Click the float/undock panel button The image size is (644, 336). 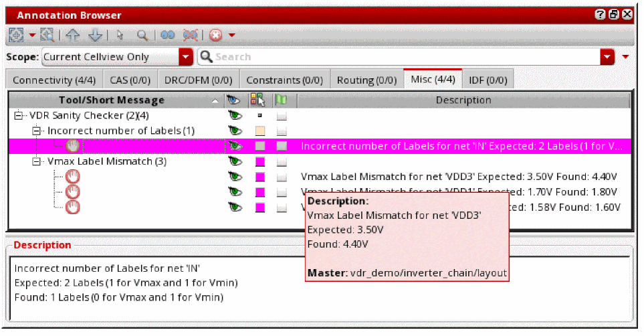click(614, 15)
